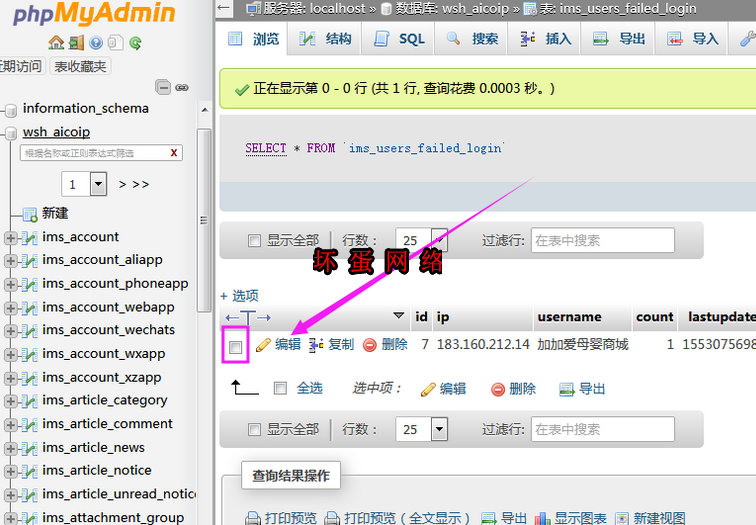Check the lower 显示全部 checkbox
The height and width of the screenshot is (525, 756).
(254, 429)
